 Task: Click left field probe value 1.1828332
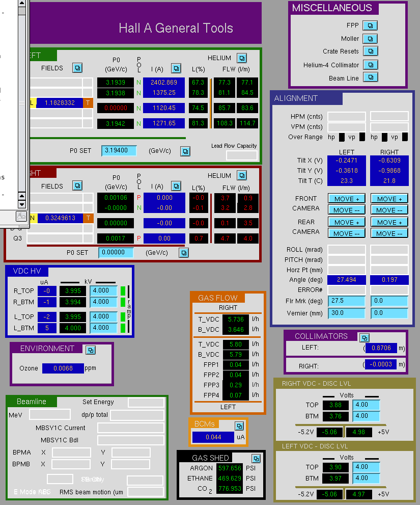(x=60, y=103)
